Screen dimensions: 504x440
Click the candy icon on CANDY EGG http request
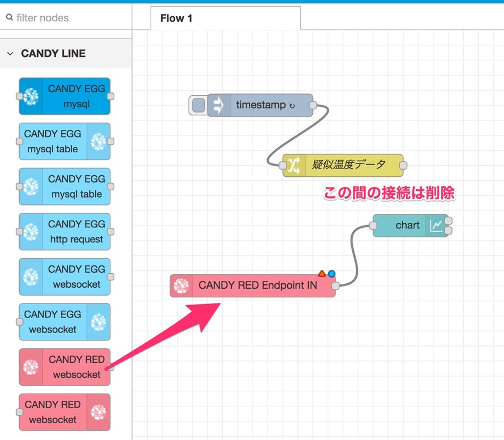pos(31,232)
